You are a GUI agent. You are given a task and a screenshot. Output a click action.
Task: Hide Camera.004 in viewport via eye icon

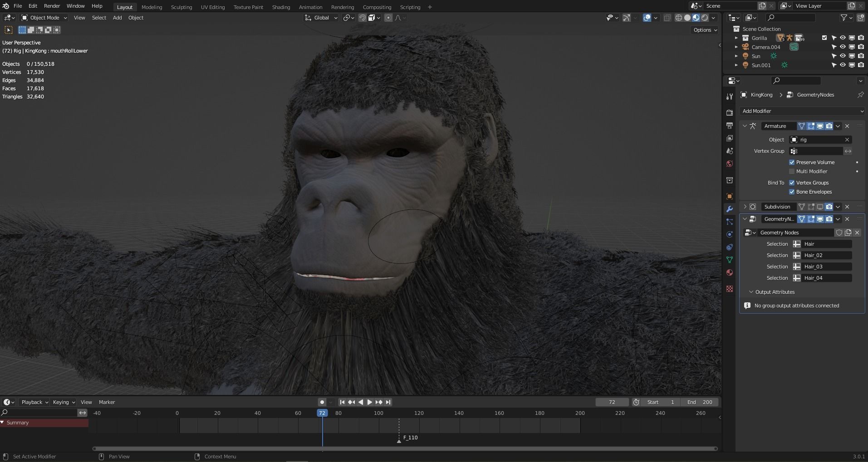(843, 47)
